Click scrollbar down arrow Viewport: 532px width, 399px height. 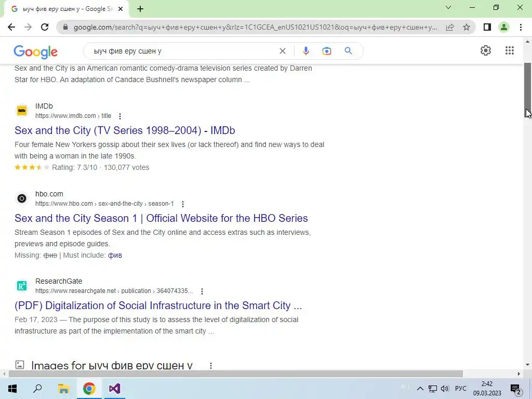tap(527, 365)
